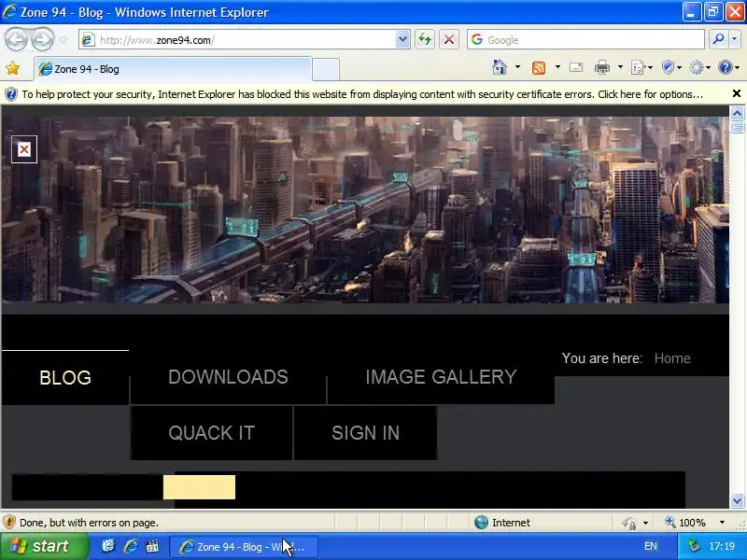Image resolution: width=747 pixels, height=560 pixels.
Task: Open the Safety shield menu
Action: (671, 67)
